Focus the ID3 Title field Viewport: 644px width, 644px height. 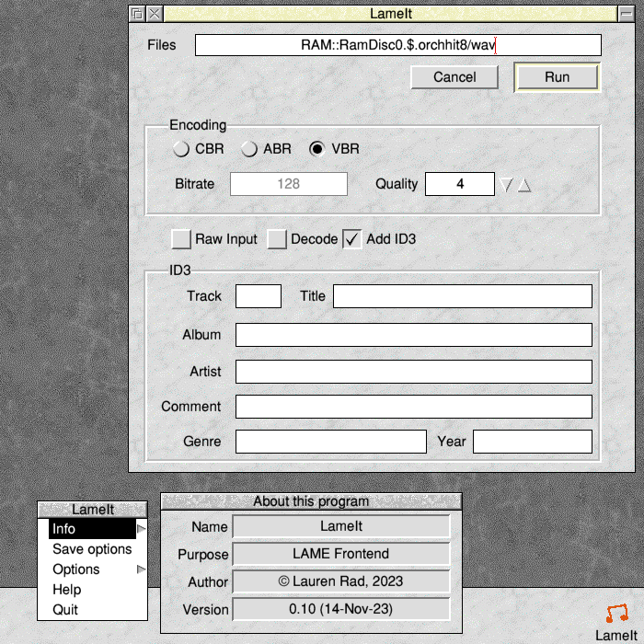463,296
